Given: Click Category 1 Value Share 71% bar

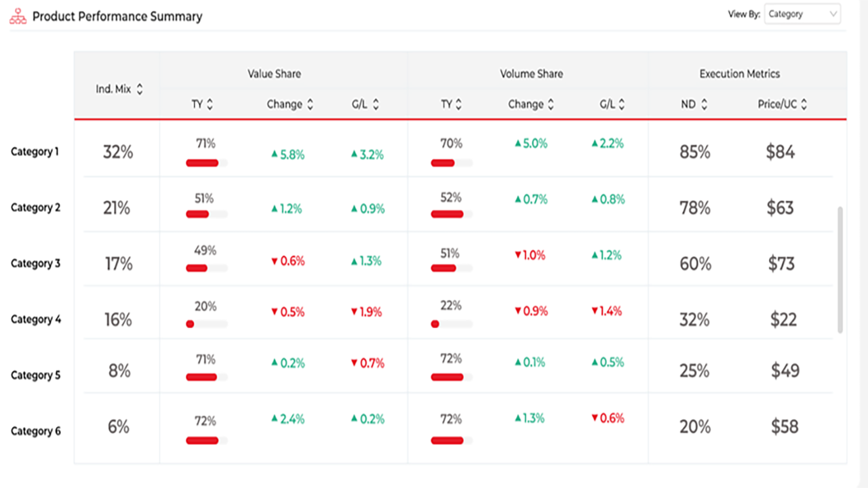Looking at the screenshot, I should 206,163.
